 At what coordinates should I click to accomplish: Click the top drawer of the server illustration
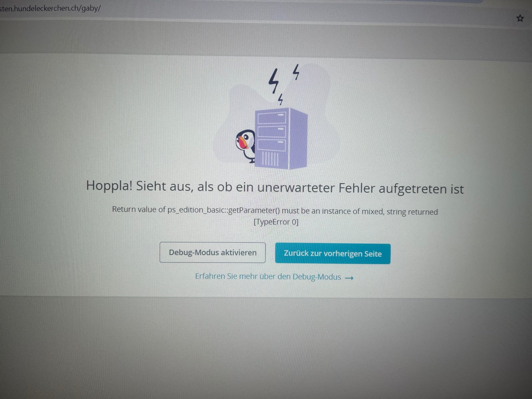[272, 118]
